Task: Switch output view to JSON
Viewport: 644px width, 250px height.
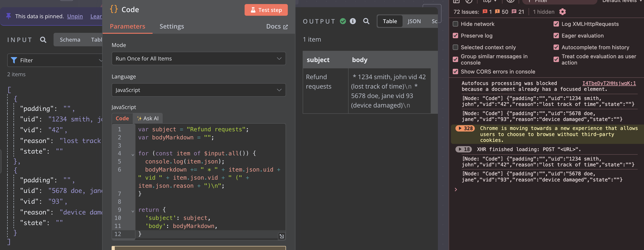Action: [x=414, y=21]
